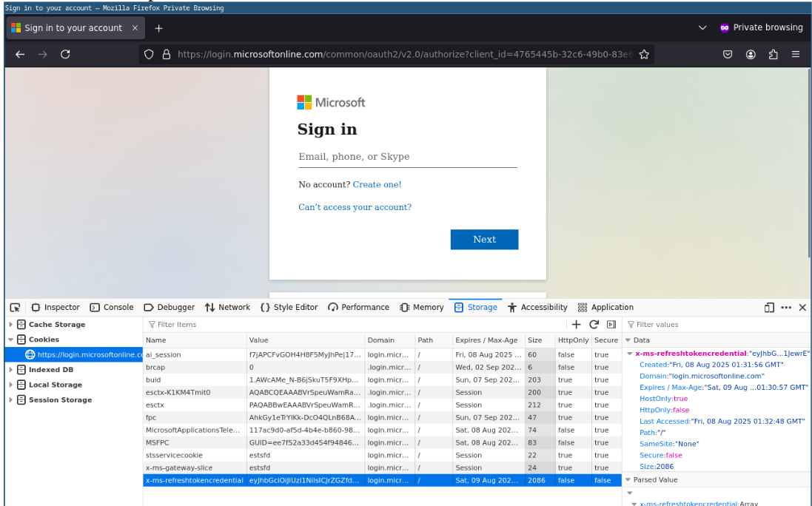Click the Create one! link

click(x=377, y=184)
